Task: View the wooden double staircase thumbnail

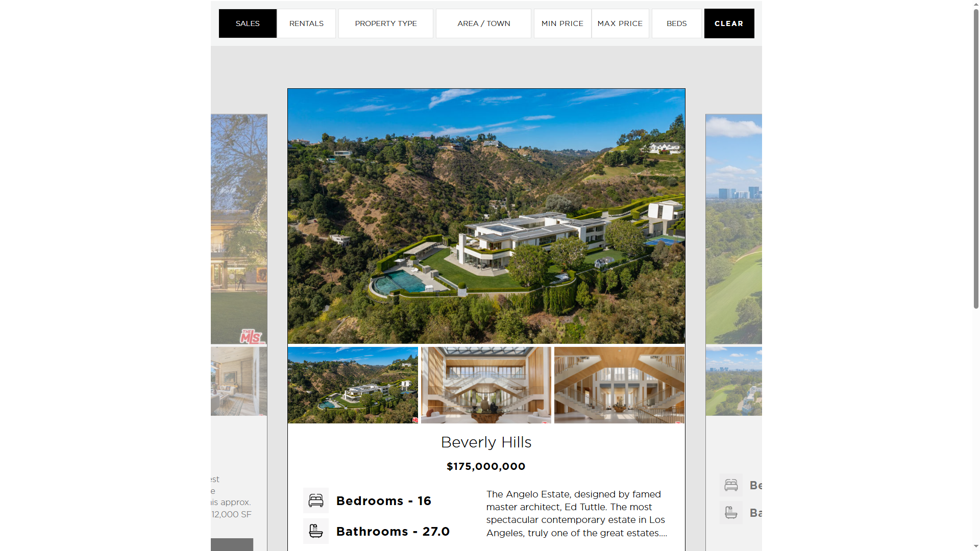Action: (x=619, y=385)
